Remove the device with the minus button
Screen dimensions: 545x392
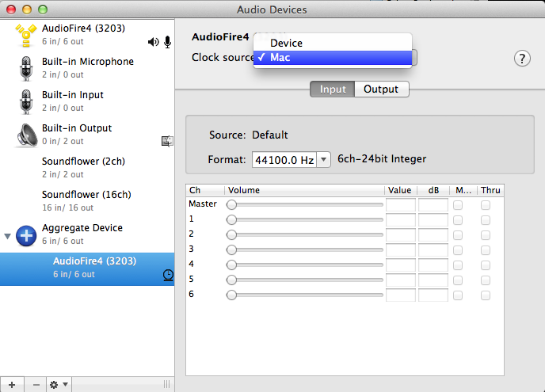click(36, 385)
